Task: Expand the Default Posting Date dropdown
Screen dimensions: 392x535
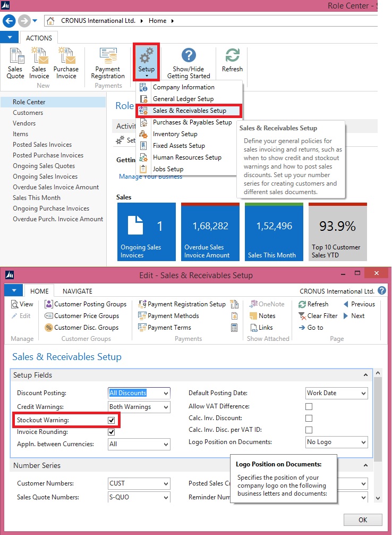Action: 363,394
